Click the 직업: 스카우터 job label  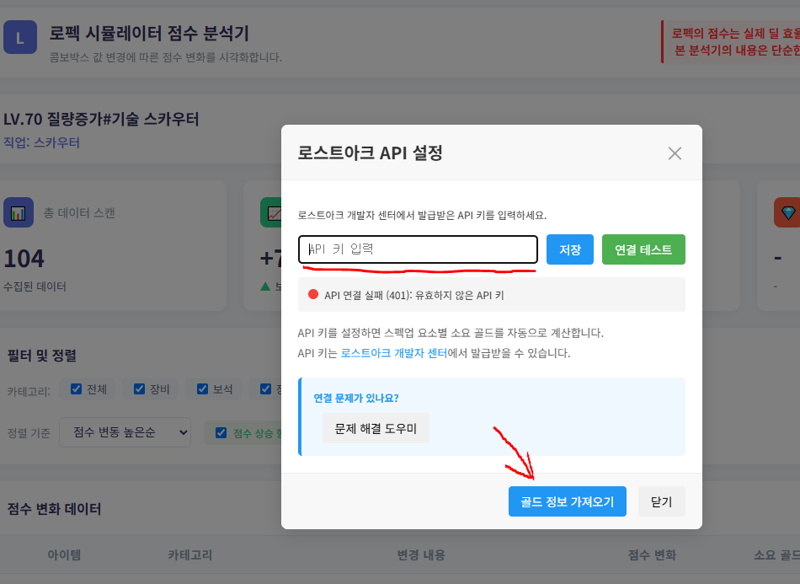[41, 142]
